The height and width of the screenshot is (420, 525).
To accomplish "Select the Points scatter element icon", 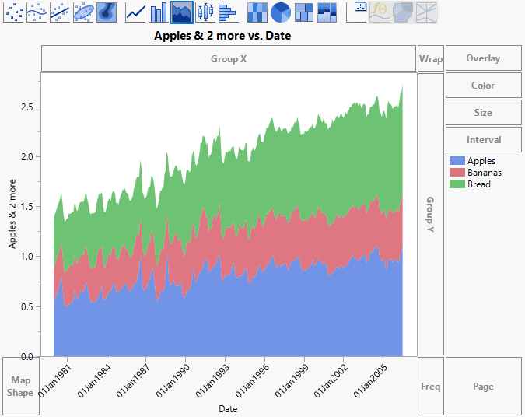I will [x=14, y=12].
